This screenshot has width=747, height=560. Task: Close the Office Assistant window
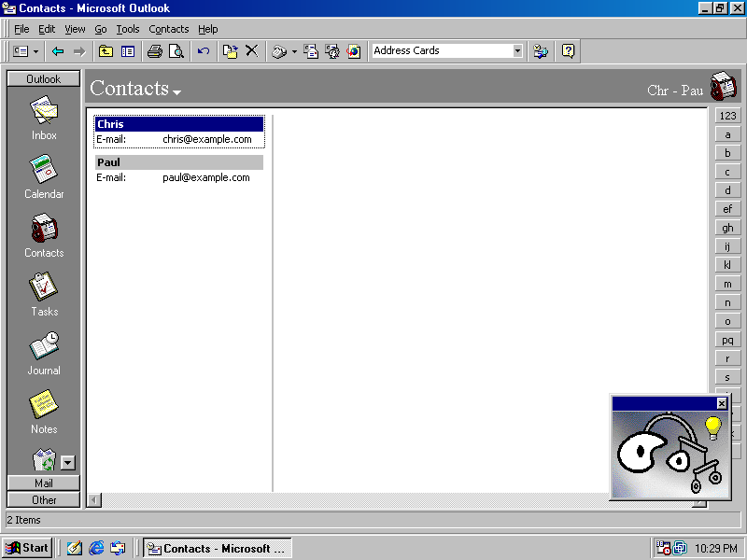click(722, 404)
